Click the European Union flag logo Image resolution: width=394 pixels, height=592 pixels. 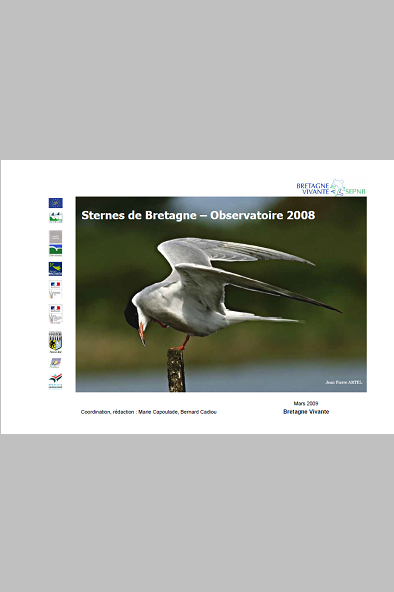[55, 203]
